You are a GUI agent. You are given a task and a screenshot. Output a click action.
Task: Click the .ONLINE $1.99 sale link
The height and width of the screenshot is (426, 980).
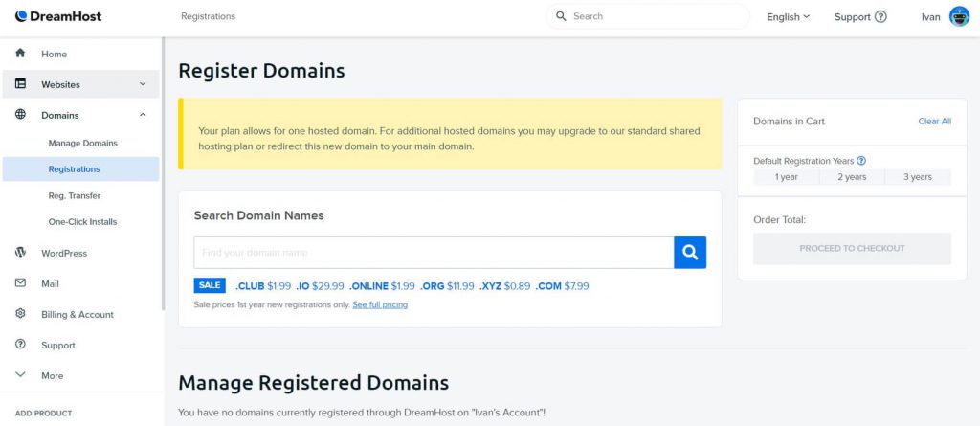[x=382, y=286]
